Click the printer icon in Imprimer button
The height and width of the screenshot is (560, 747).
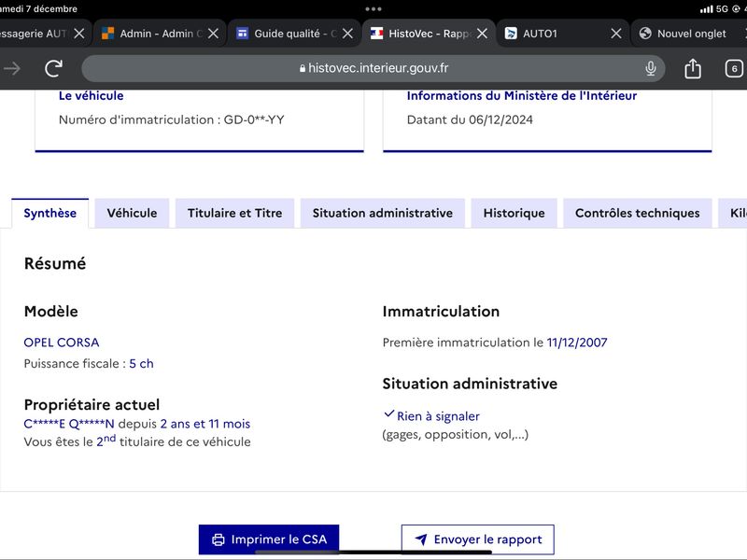(x=218, y=539)
